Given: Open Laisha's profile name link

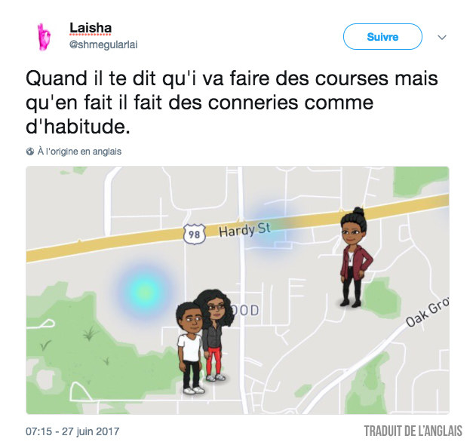Looking at the screenshot, I should pyautogui.click(x=91, y=28).
